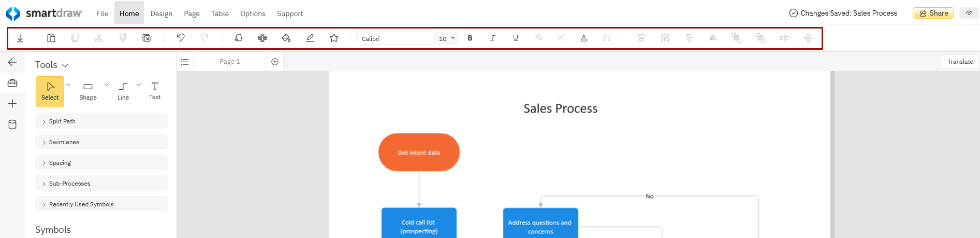This screenshot has height=238, width=980.
Task: Open the Design menu
Action: click(x=162, y=13)
